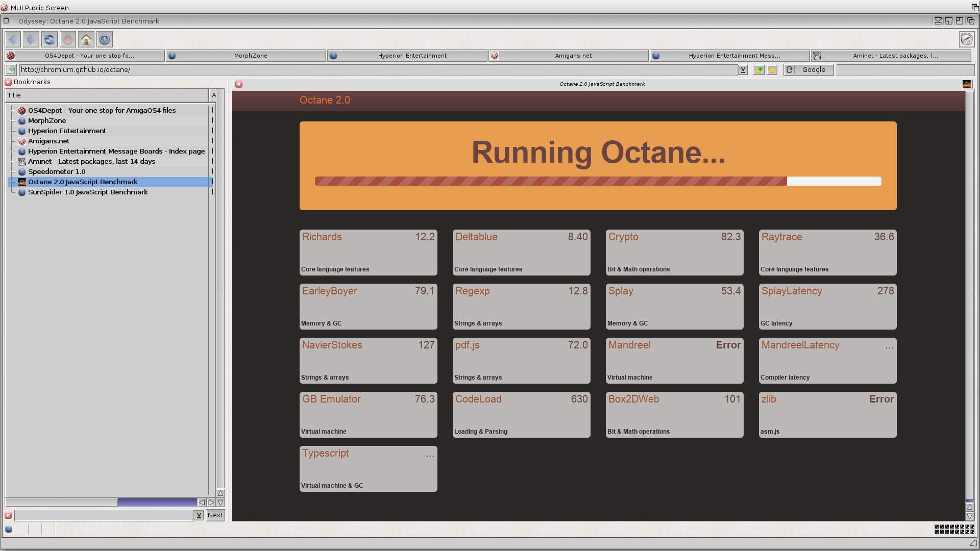Click the zlib benchmark card
980x551 pixels.
coord(827,414)
